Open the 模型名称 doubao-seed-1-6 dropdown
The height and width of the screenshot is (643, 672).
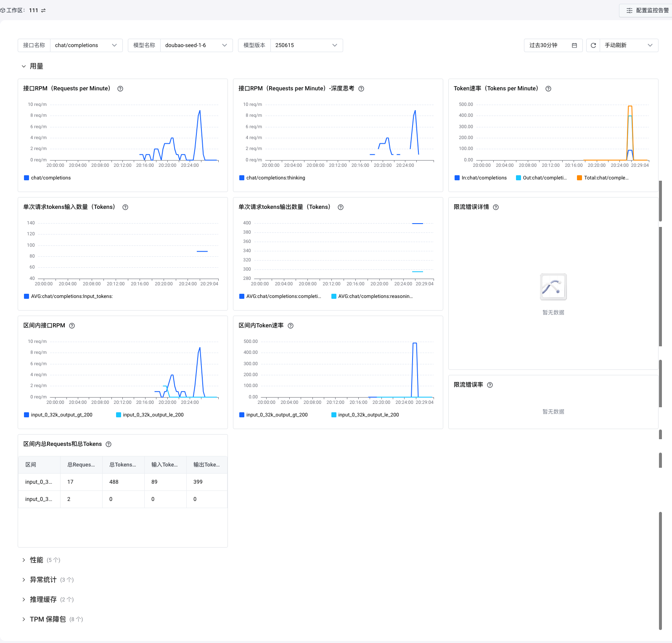click(x=196, y=45)
